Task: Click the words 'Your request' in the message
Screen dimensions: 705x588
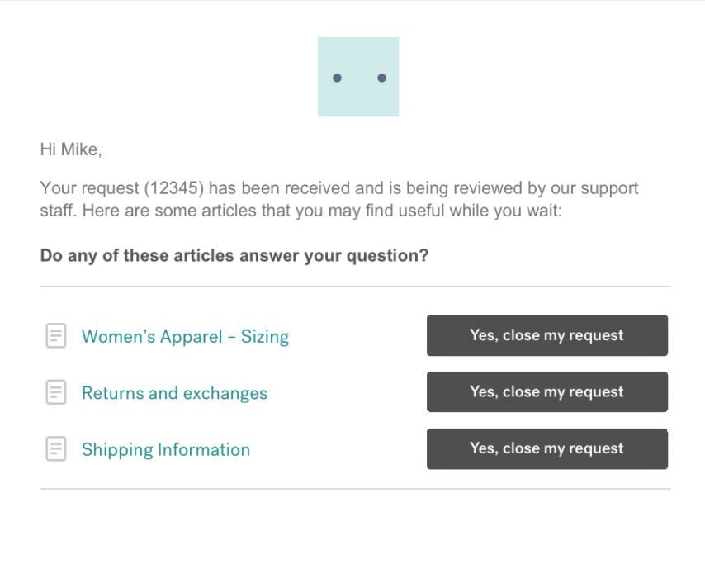Action: tap(89, 188)
